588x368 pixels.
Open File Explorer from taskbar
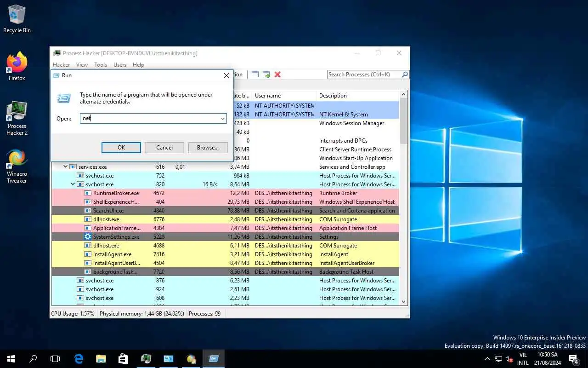[101, 359]
